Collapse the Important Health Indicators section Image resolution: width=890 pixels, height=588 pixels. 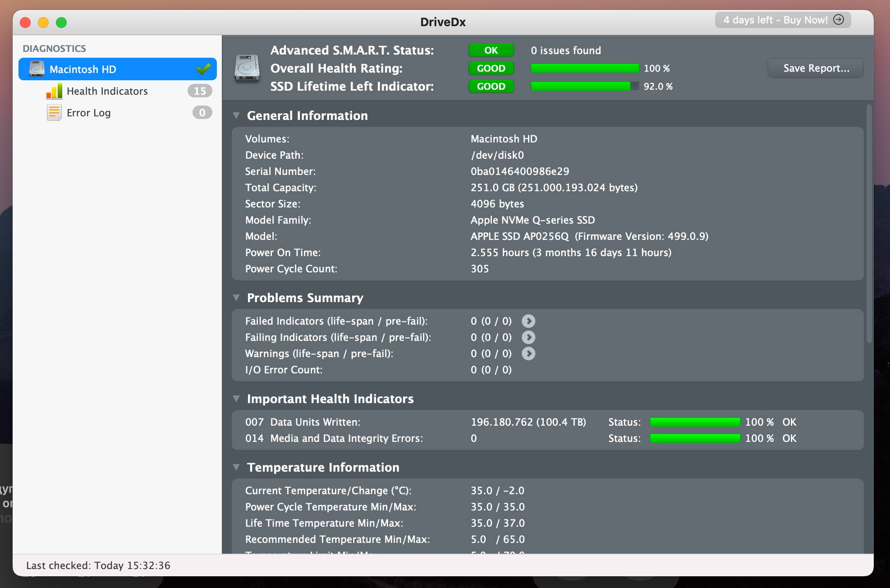(236, 399)
